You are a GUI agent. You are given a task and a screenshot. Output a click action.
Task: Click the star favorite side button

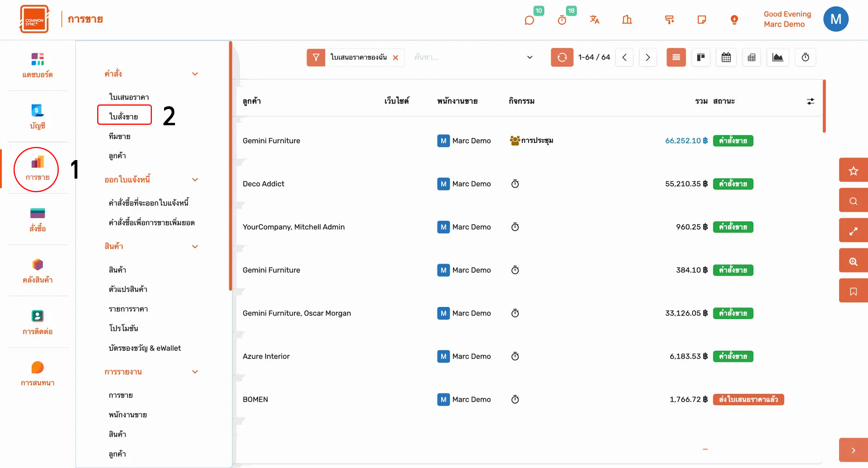pos(853,171)
